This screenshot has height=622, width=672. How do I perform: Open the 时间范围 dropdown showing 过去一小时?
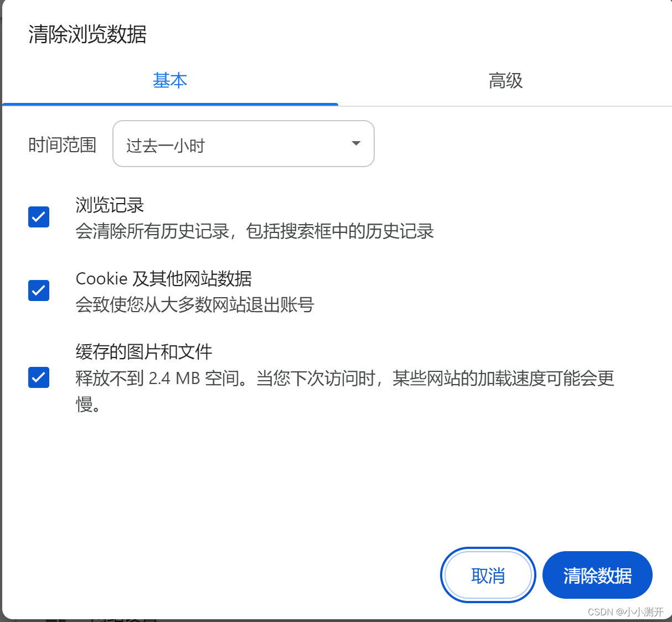(244, 144)
